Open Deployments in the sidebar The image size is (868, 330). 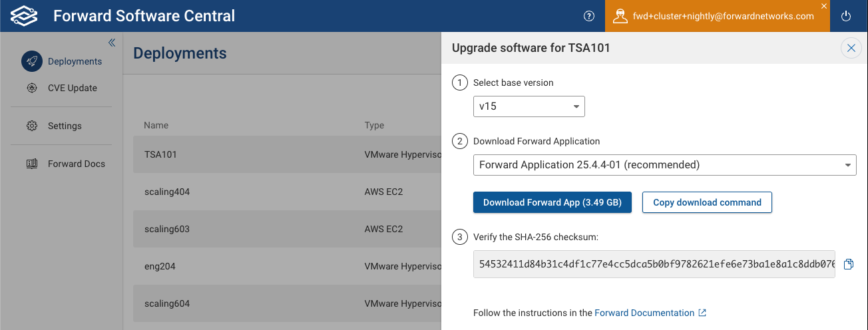pos(75,61)
